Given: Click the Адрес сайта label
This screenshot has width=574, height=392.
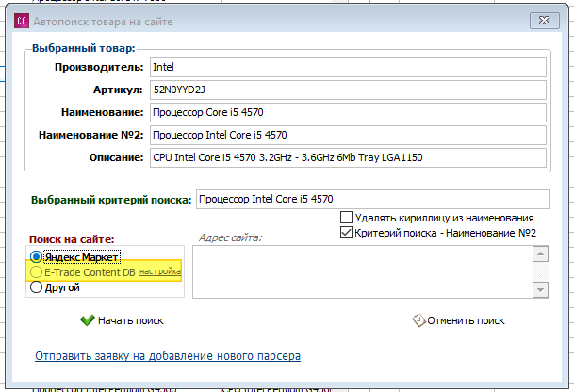Looking at the screenshot, I should click(230, 237).
